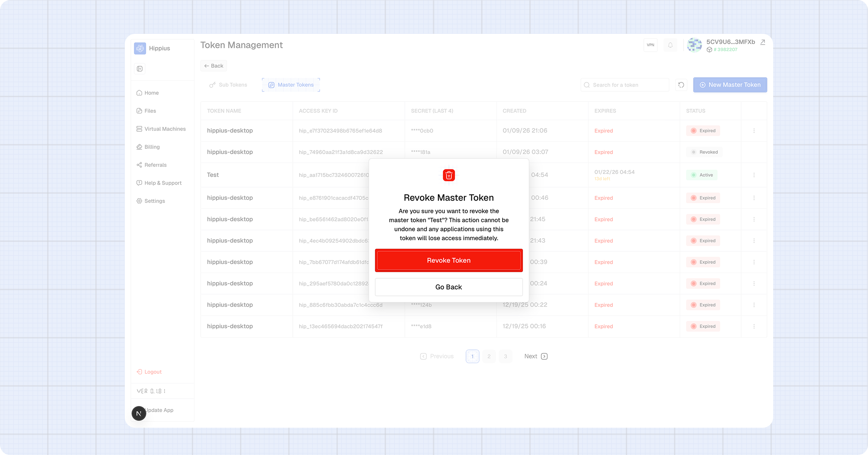Open the Hippius app logo icon

(x=140, y=48)
